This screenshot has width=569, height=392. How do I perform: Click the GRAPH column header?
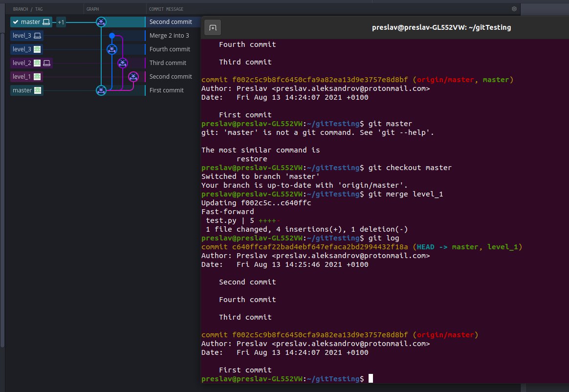click(x=92, y=9)
